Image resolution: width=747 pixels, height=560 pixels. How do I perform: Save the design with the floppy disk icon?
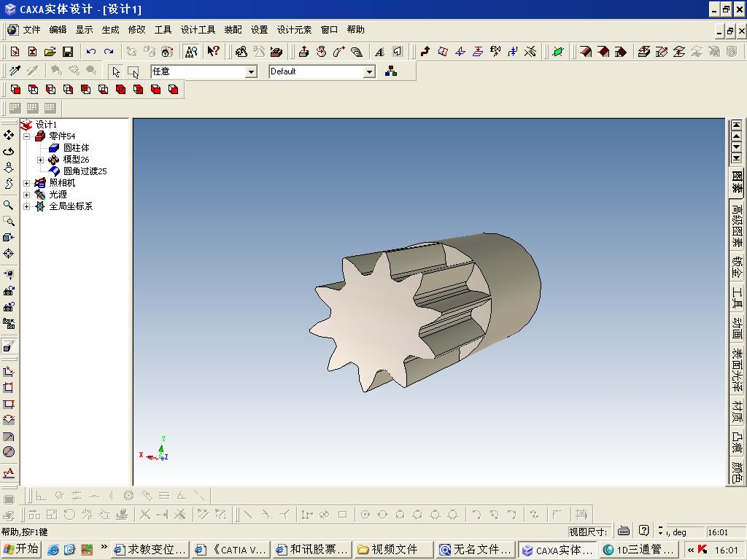coord(68,52)
